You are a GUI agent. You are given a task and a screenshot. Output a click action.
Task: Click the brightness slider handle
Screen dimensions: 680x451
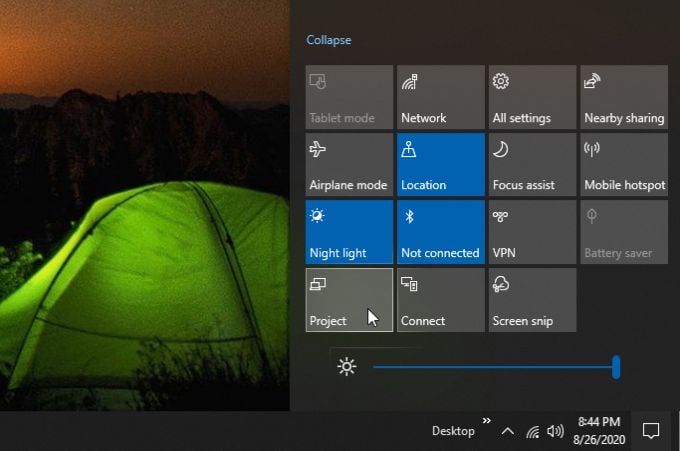pos(616,367)
